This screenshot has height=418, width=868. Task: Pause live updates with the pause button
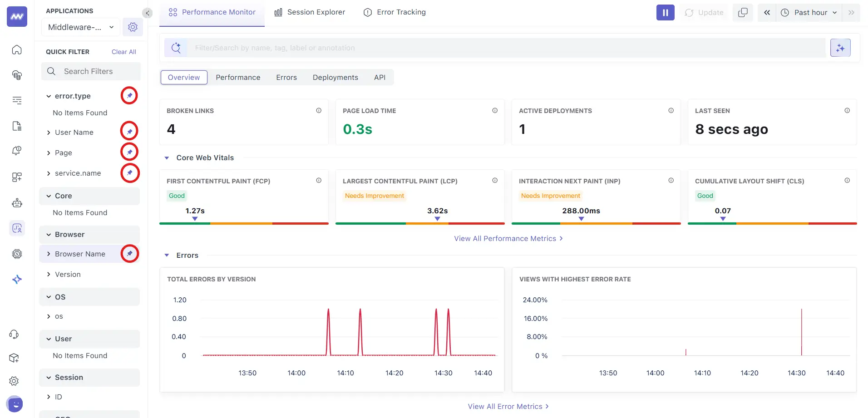pos(665,12)
